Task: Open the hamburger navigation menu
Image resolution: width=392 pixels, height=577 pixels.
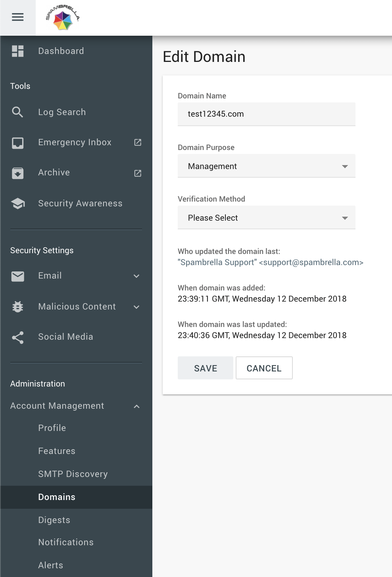Action: 17,17
